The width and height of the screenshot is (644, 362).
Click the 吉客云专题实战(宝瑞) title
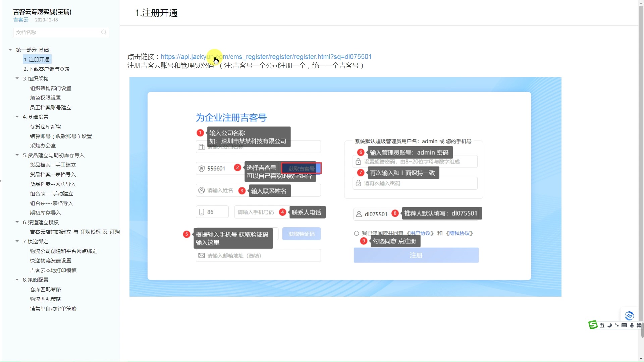click(x=42, y=12)
